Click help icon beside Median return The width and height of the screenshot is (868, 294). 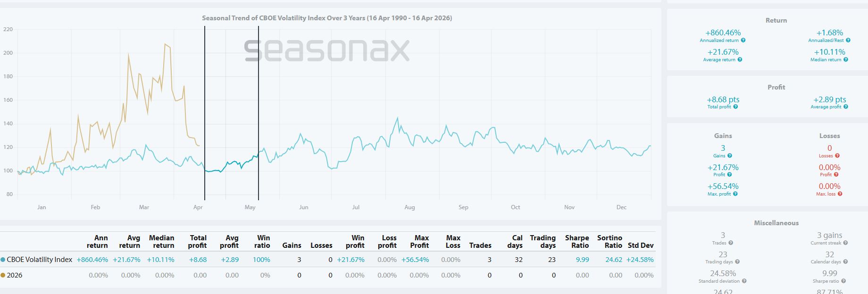point(846,60)
